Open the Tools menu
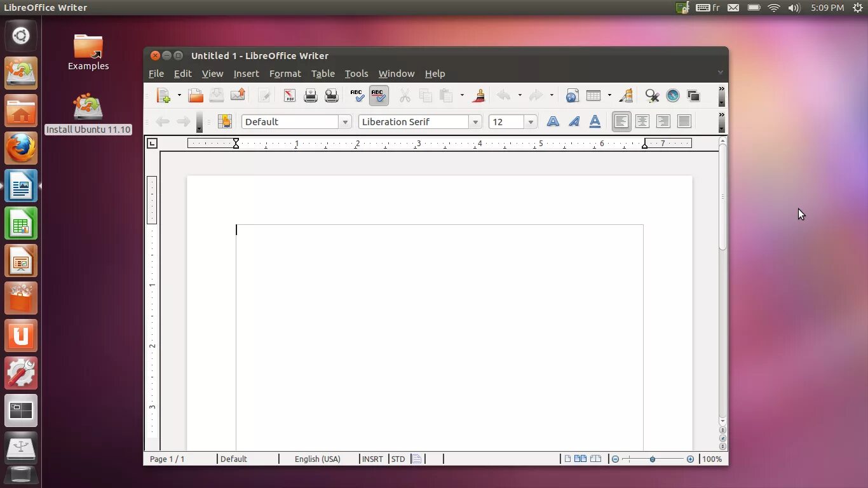Screen dimensions: 868x488 point(356,74)
